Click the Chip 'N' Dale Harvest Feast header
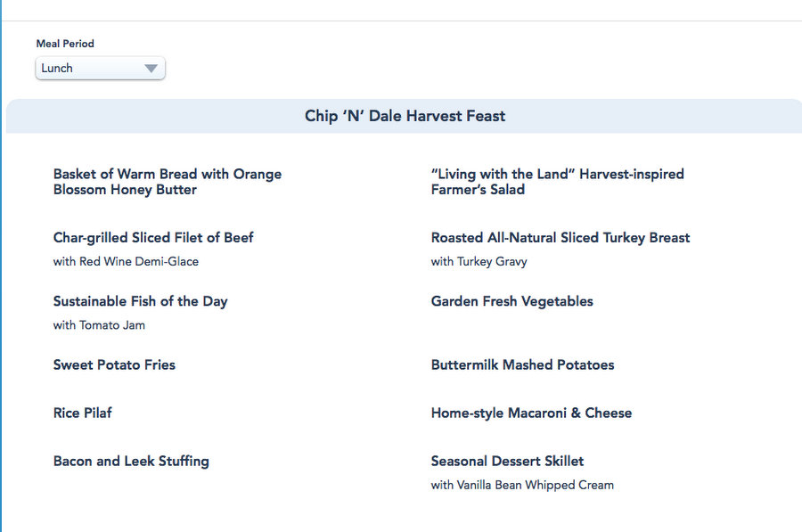802x532 pixels. pyautogui.click(x=405, y=116)
